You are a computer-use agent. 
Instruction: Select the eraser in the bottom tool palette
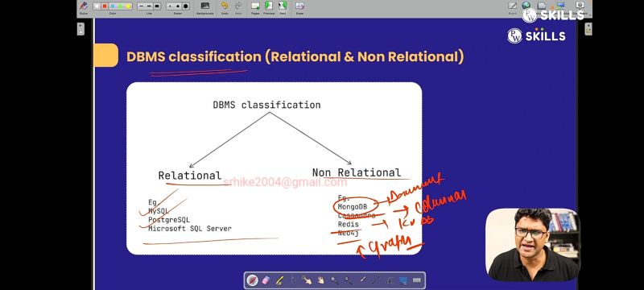(x=266, y=280)
